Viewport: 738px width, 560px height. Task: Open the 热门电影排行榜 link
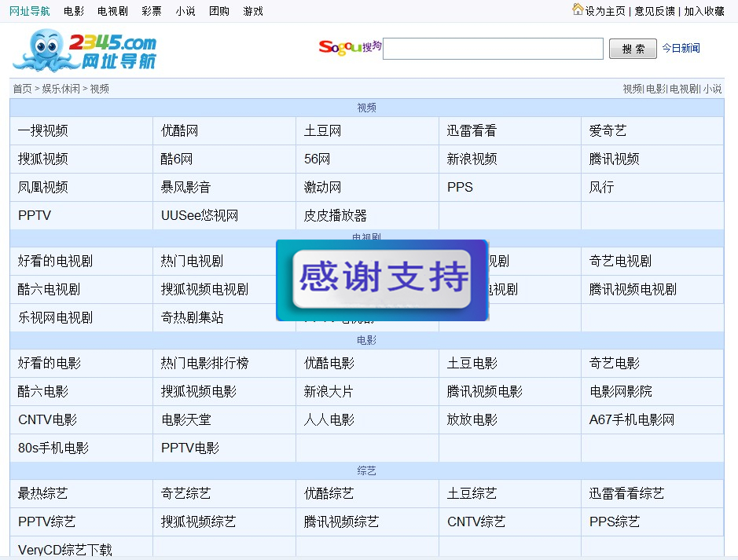click(204, 363)
